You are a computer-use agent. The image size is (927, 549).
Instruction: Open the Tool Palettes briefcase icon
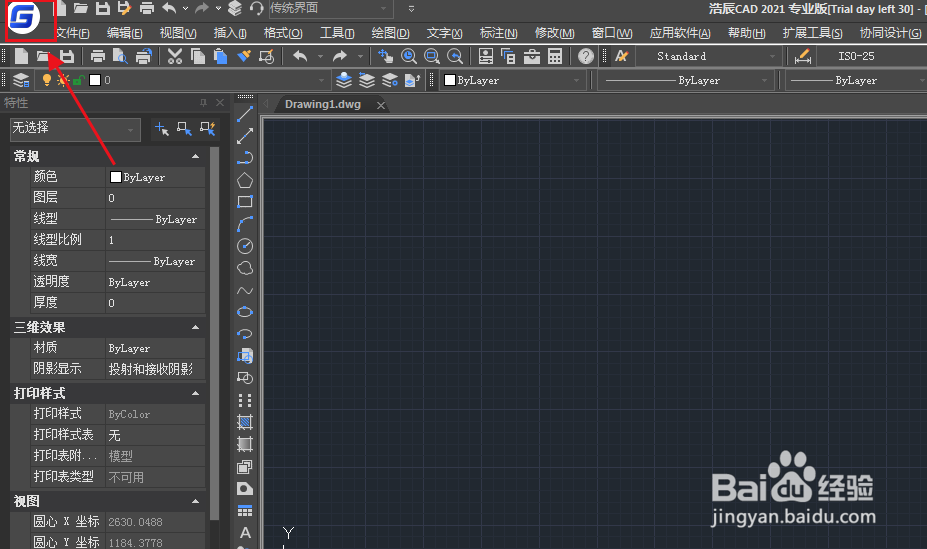point(531,56)
